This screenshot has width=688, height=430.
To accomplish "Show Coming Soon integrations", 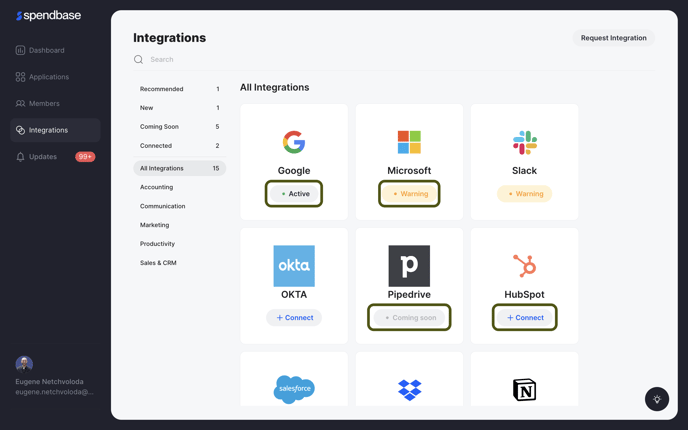I will coord(179,126).
